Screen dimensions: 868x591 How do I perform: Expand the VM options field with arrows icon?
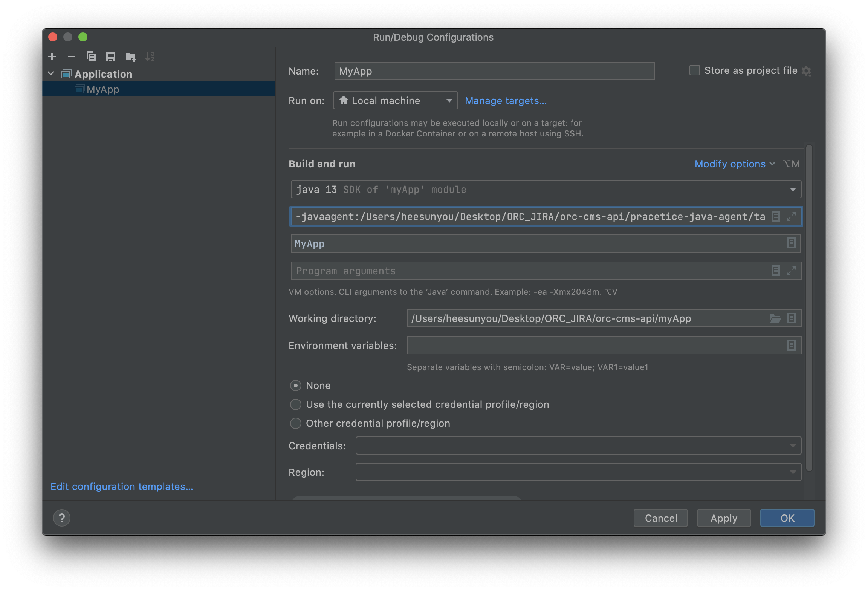tap(791, 216)
